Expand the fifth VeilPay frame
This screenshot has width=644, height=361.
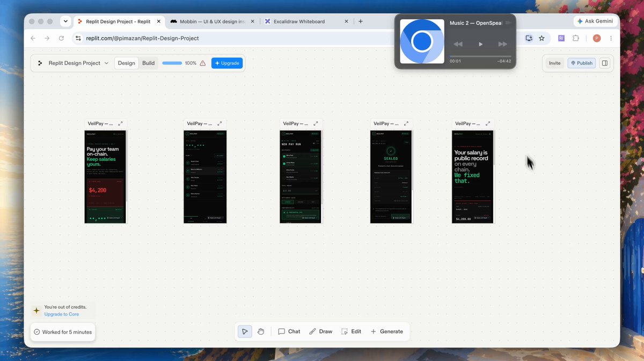tap(487, 123)
